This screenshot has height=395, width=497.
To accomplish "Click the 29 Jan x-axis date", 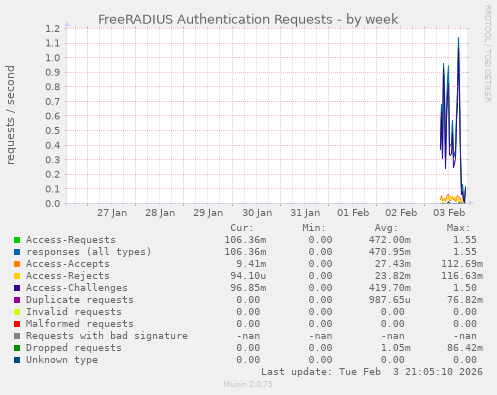I will (x=208, y=213).
